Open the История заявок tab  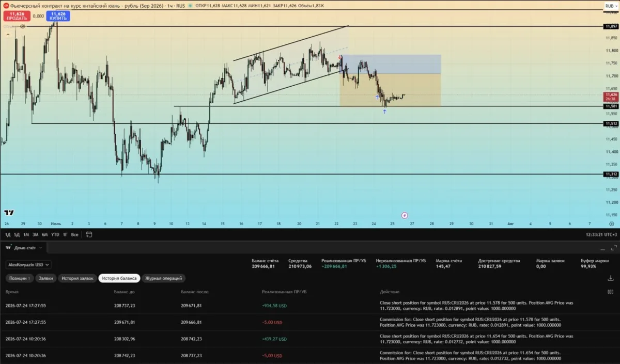(x=78, y=278)
